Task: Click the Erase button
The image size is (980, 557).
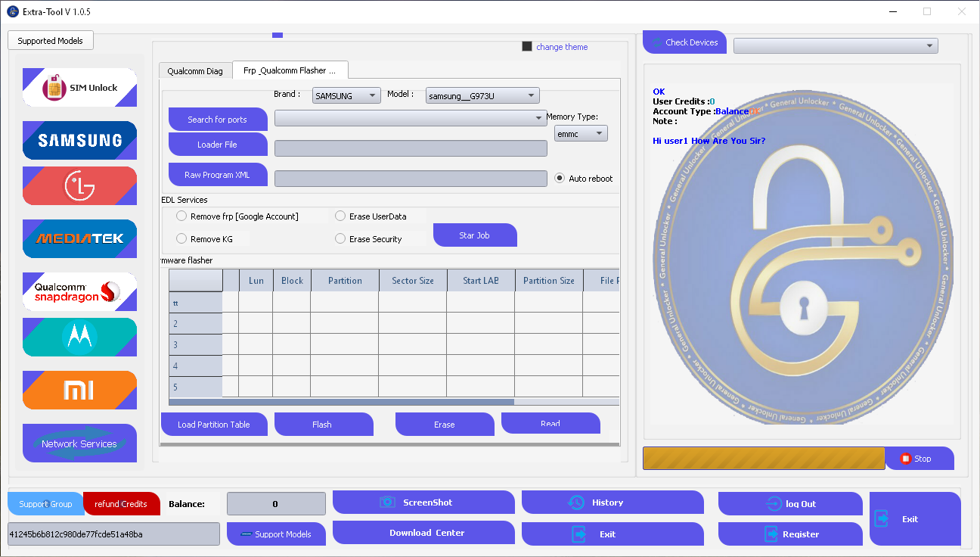Action: click(445, 425)
